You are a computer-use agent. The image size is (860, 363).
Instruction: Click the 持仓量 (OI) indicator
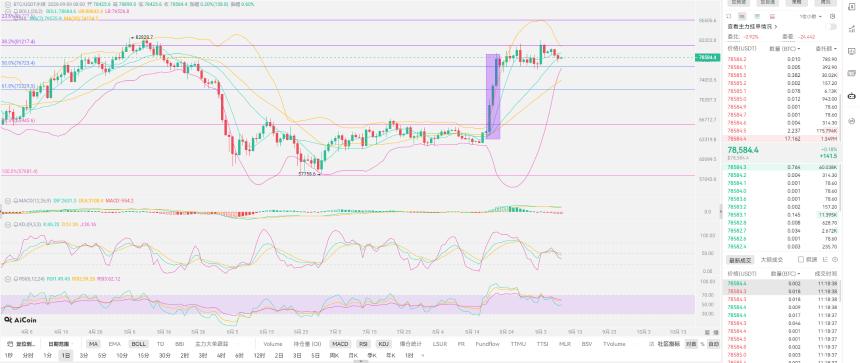(x=307, y=344)
